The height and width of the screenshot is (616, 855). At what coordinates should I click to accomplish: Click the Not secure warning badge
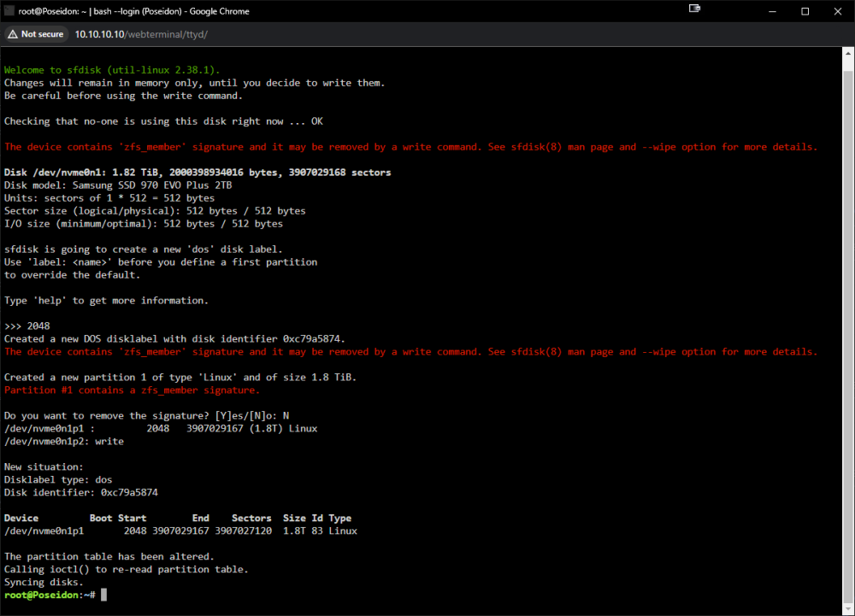point(37,34)
